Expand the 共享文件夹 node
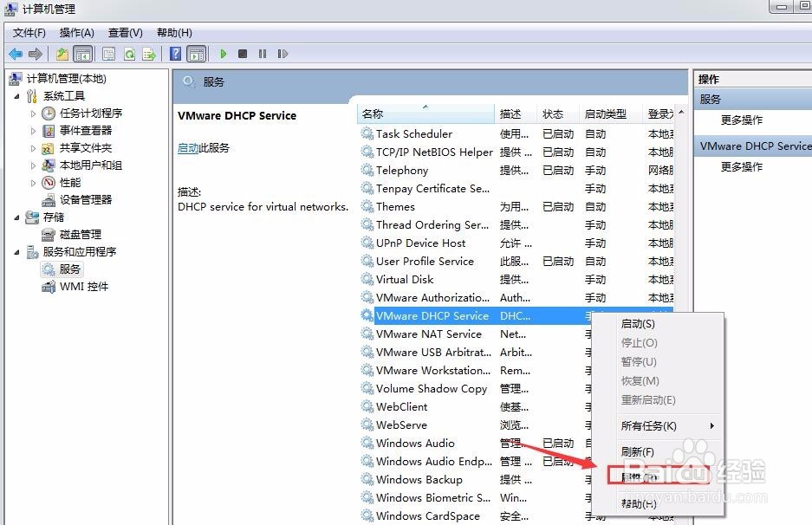 click(33, 149)
